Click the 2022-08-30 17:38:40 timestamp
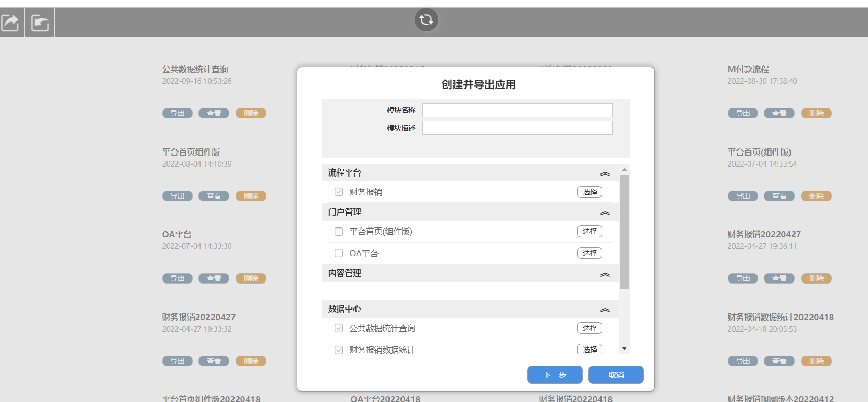868x402 pixels. (762, 81)
